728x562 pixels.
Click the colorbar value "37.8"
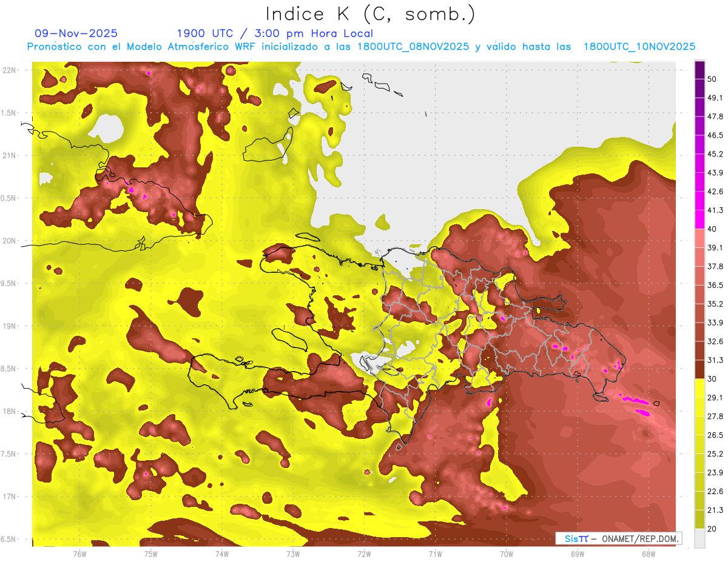tap(715, 267)
